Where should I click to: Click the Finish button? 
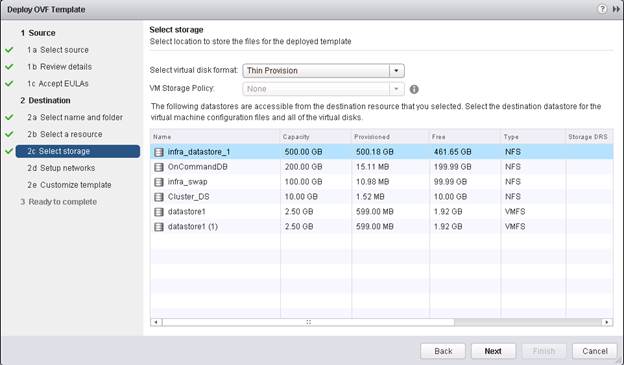point(544,351)
